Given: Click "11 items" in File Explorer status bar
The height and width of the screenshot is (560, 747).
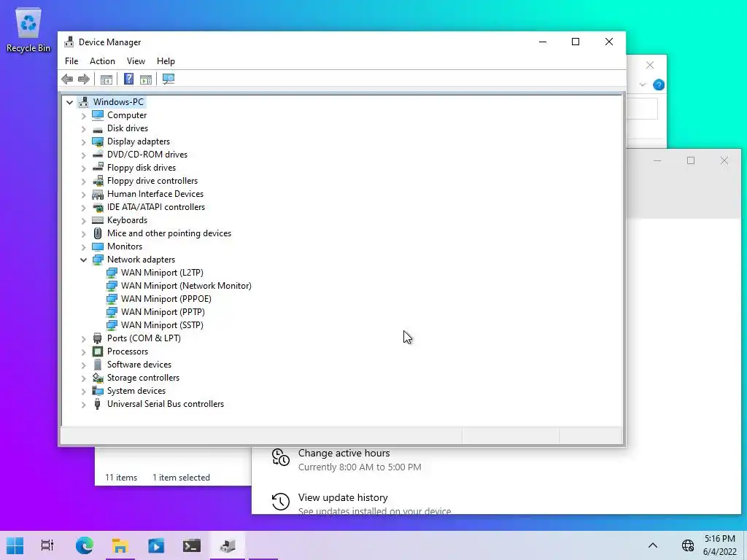Looking at the screenshot, I should (x=121, y=478).
